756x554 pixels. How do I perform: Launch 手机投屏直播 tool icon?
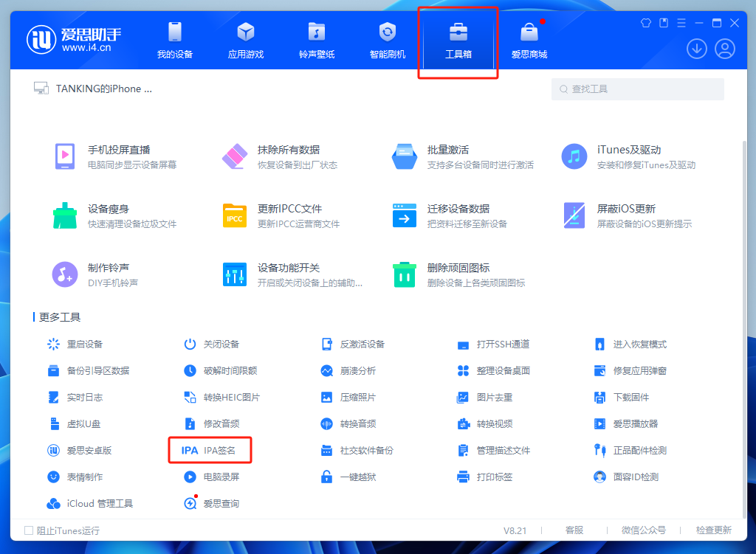point(65,156)
